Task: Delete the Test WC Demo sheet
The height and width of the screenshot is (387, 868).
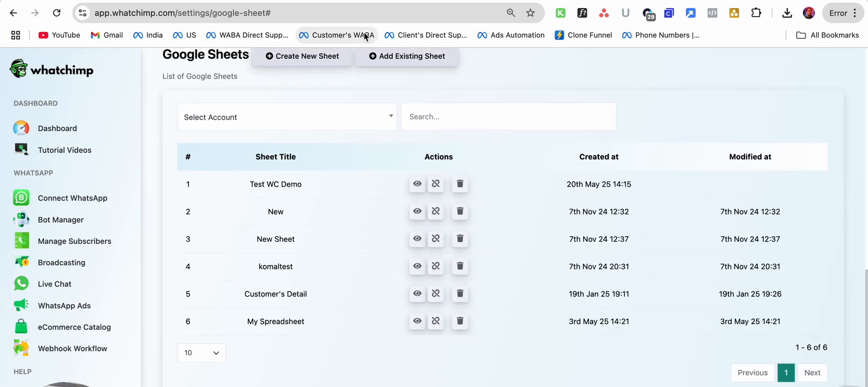Action: pos(460,184)
